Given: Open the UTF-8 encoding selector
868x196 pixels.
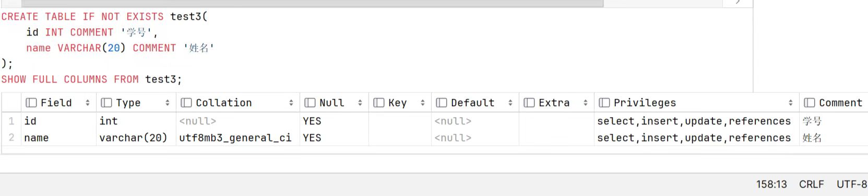Looking at the screenshot, I should tap(852, 185).
